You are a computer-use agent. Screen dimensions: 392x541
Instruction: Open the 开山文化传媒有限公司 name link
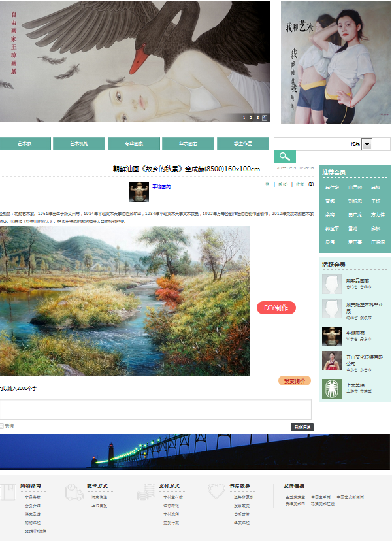coord(365,361)
